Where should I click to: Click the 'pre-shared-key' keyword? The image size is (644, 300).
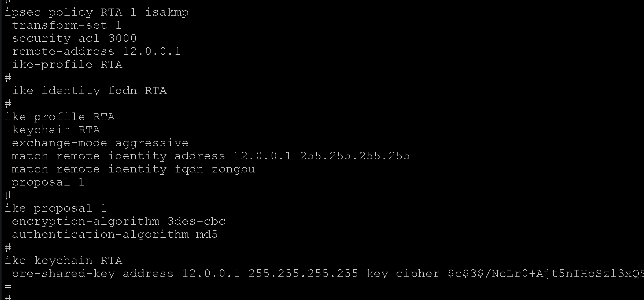pyautogui.click(x=63, y=274)
